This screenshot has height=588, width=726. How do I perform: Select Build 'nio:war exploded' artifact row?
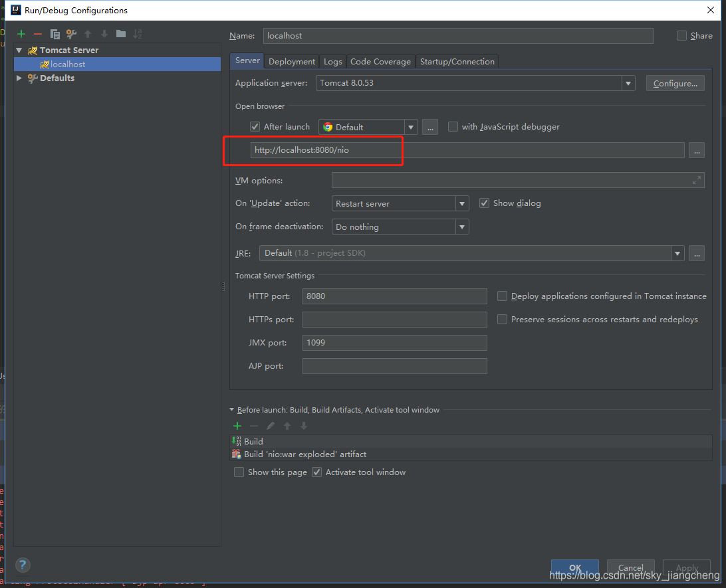(x=471, y=454)
